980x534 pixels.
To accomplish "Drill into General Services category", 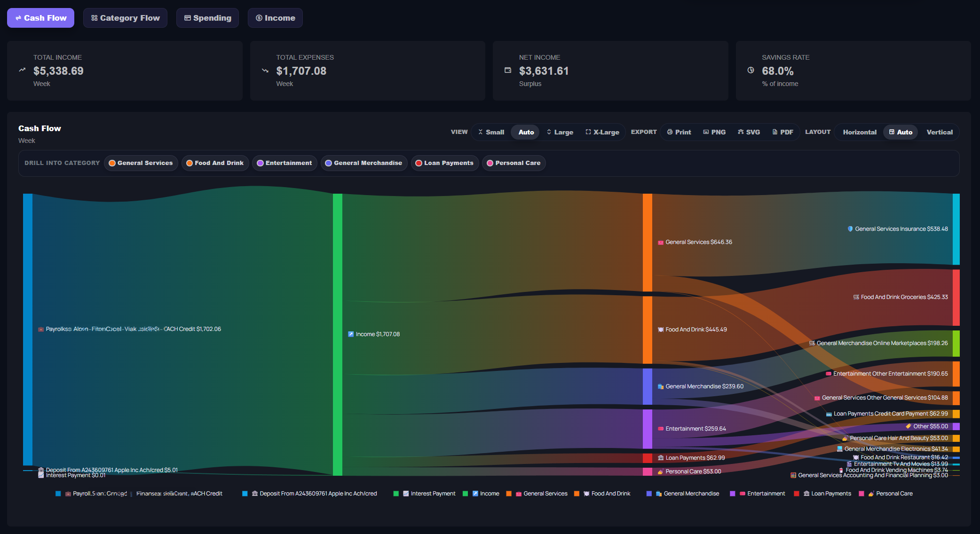I will [141, 163].
